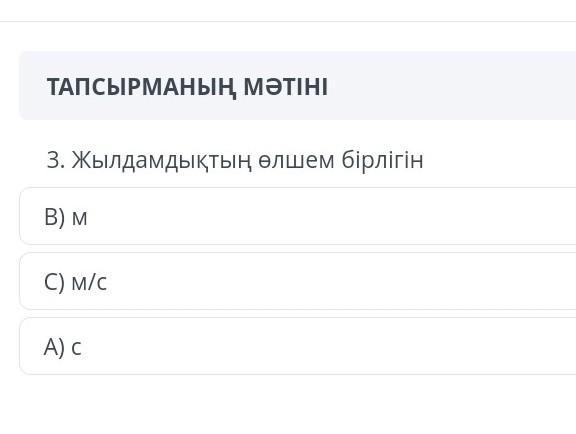Click the word бірлігін in the question

click(382, 161)
